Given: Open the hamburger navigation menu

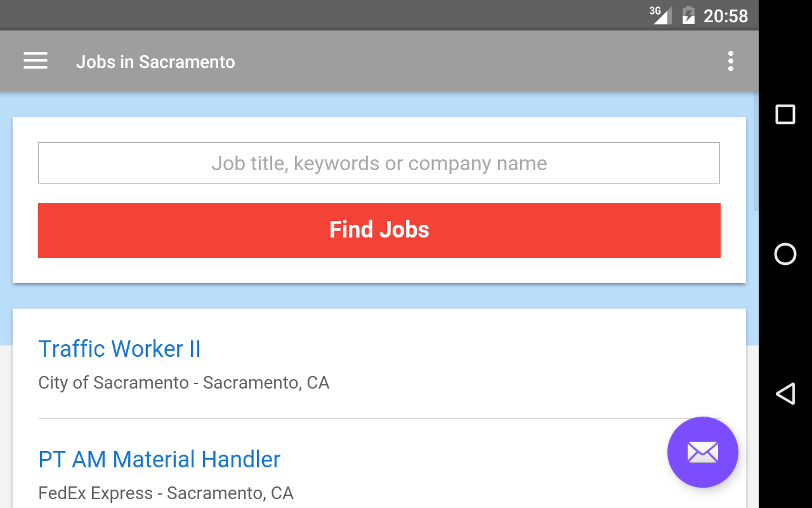Looking at the screenshot, I should pyautogui.click(x=36, y=61).
